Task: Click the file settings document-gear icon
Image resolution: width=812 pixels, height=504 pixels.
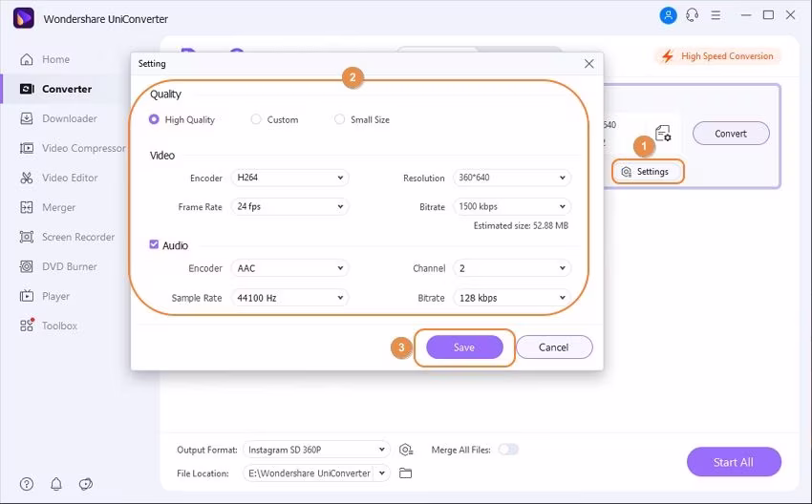Action: tap(663, 133)
